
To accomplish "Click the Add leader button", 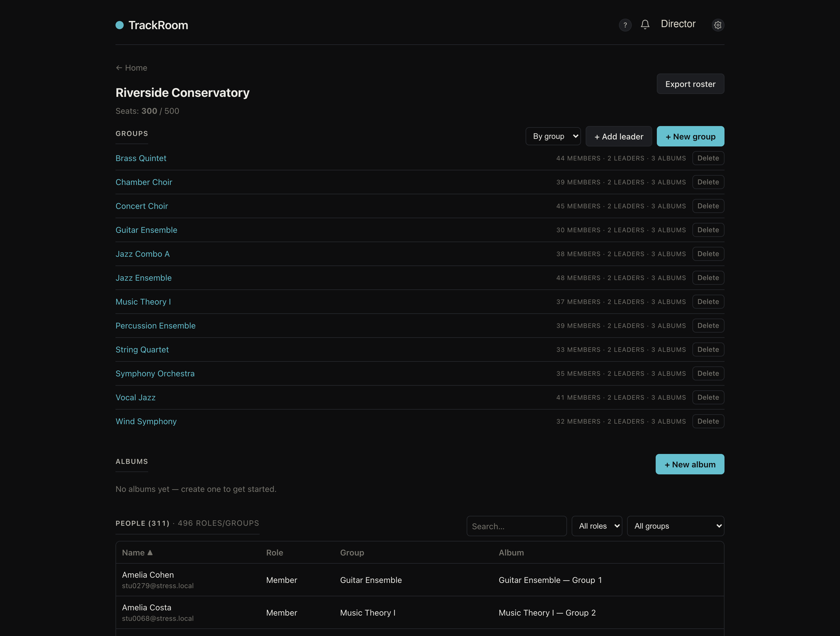I will [x=618, y=137].
